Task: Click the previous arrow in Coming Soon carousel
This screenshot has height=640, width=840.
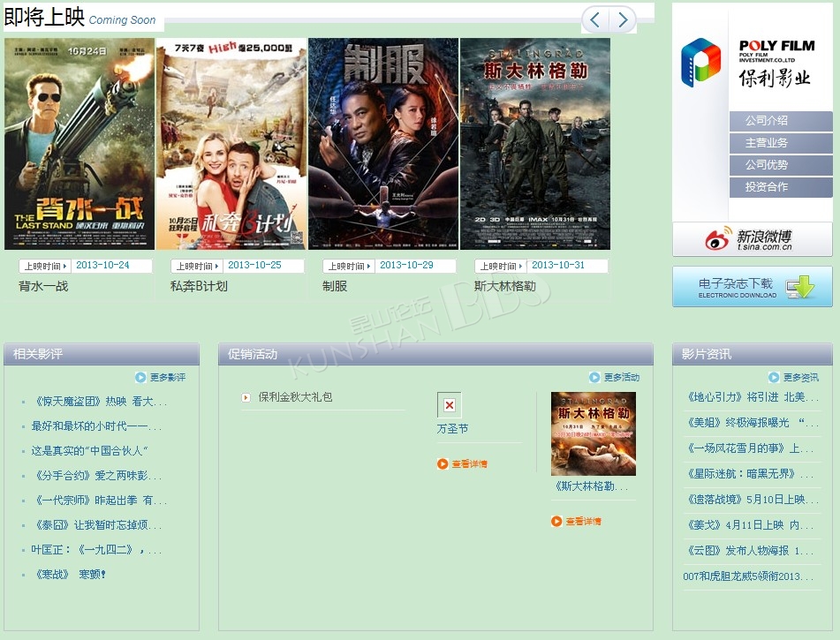Action: point(595,19)
